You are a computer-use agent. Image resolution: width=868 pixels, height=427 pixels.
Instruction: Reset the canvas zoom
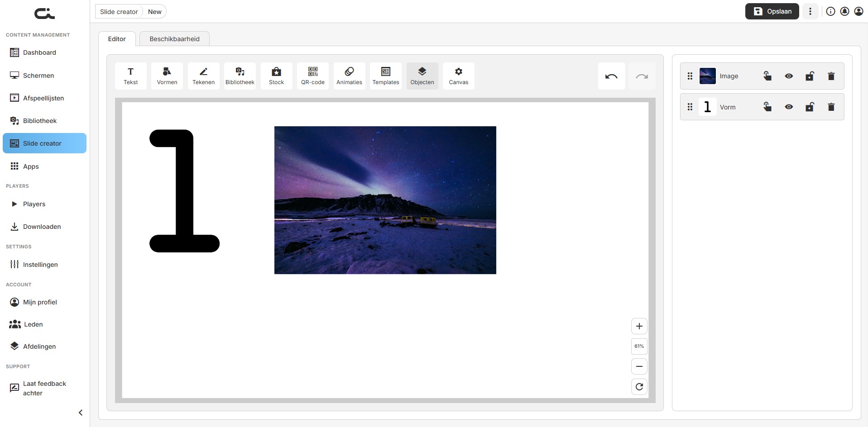pyautogui.click(x=639, y=387)
